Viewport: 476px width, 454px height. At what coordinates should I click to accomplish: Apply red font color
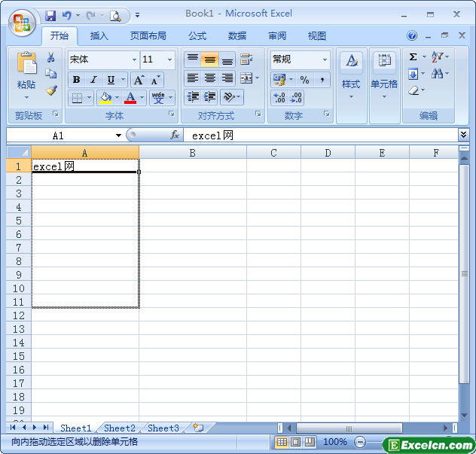point(130,98)
